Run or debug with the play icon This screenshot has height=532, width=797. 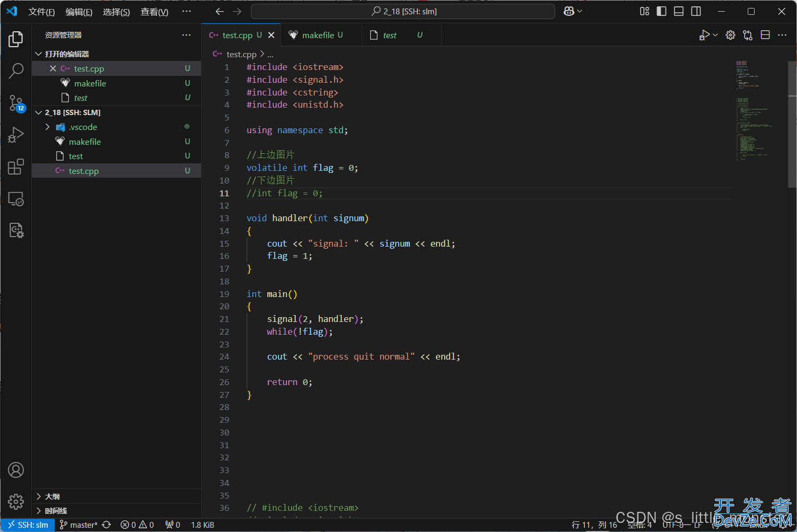pos(704,35)
